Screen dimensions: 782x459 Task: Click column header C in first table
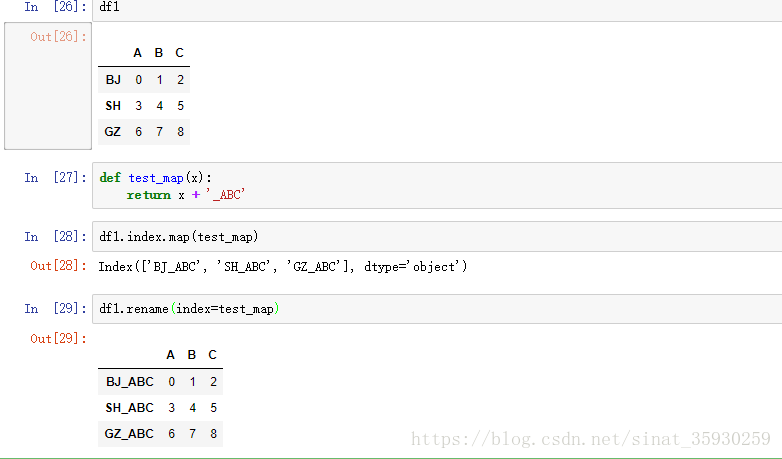179,53
